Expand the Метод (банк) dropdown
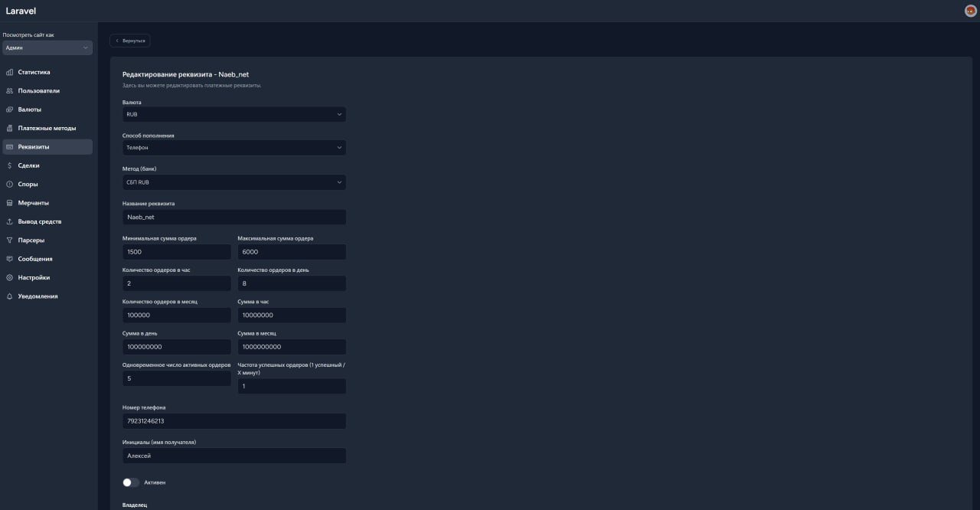The width and height of the screenshot is (980, 510). point(234,182)
